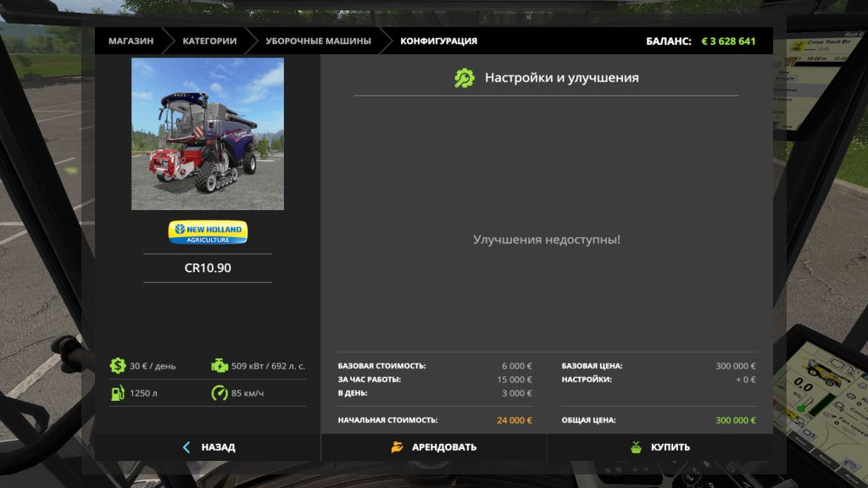Click the balance amount € 3 628 641
The width and height of the screenshot is (868, 488).
tap(728, 41)
